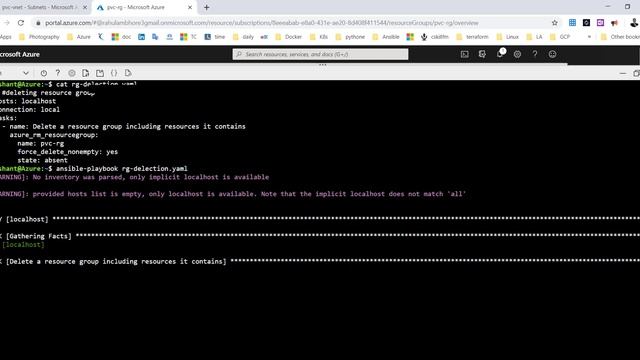Image resolution: width=640 pixels, height=360 pixels.
Task: Click the 'ansible-playbook rg-delection.yaml' command line
Action: click(x=122, y=169)
